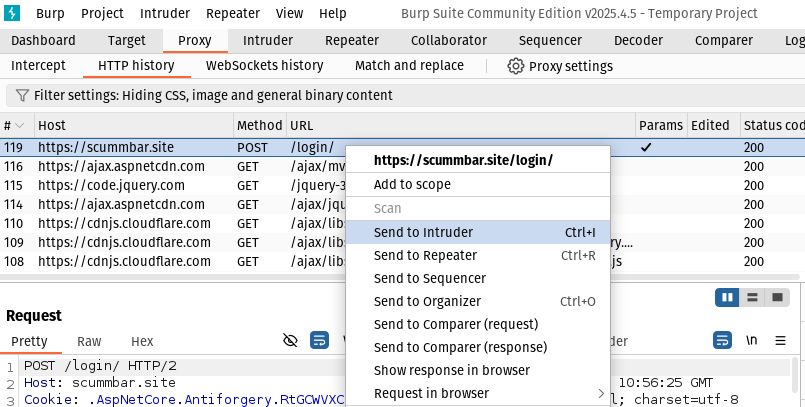The height and width of the screenshot is (407, 805).
Task: Open the Burp menu
Action: coord(50,13)
